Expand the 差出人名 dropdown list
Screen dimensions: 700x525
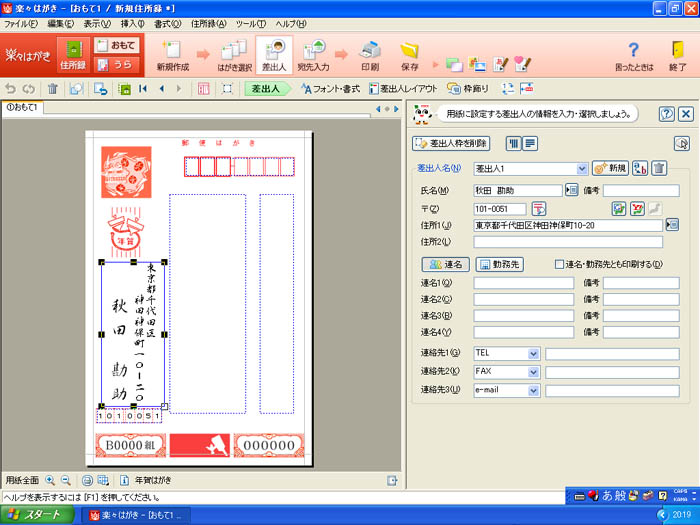point(582,169)
